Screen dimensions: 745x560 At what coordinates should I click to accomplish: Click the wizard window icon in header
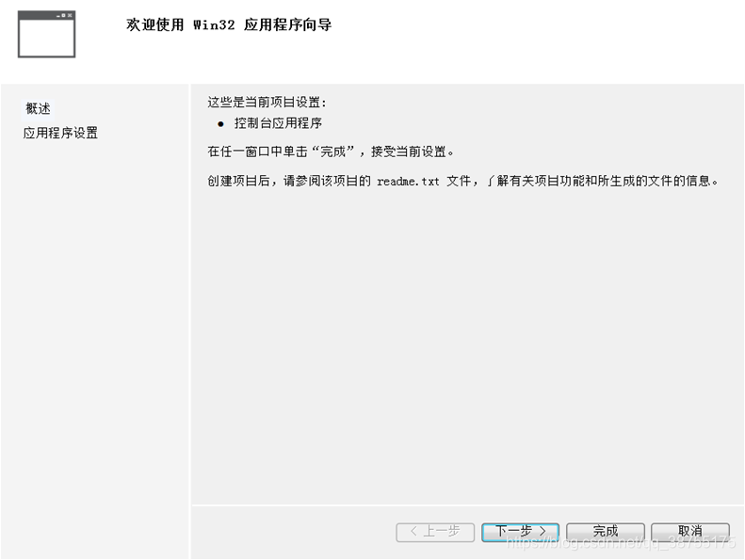[46, 35]
